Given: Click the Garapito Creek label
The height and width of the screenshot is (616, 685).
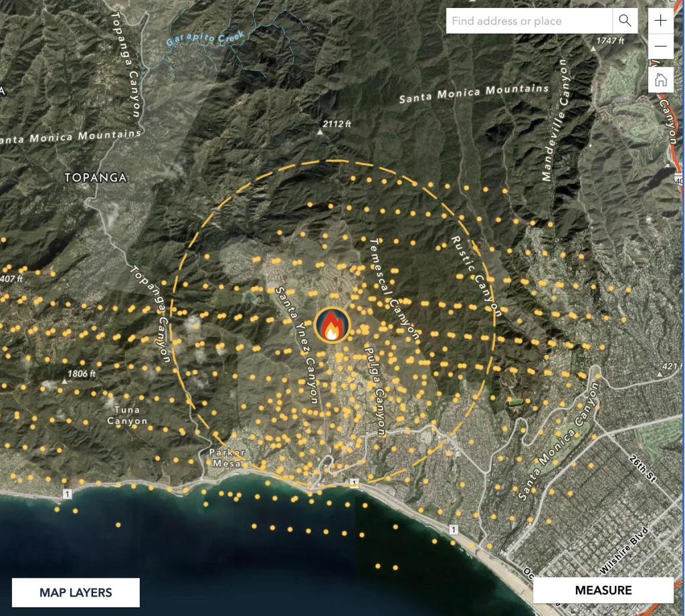Looking at the screenshot, I should click(x=197, y=39).
